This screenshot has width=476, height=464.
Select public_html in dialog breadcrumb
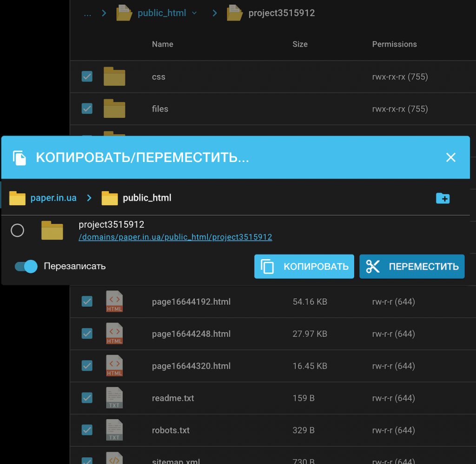(x=147, y=198)
